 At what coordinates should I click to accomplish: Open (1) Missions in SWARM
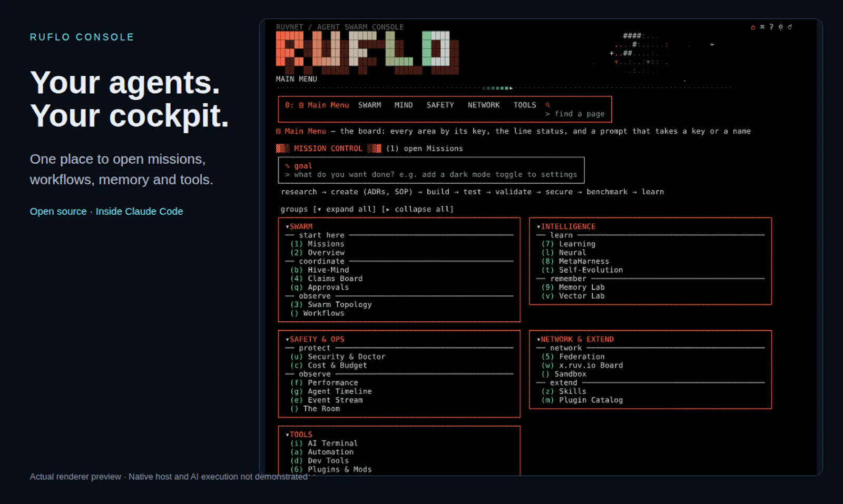pyautogui.click(x=317, y=244)
